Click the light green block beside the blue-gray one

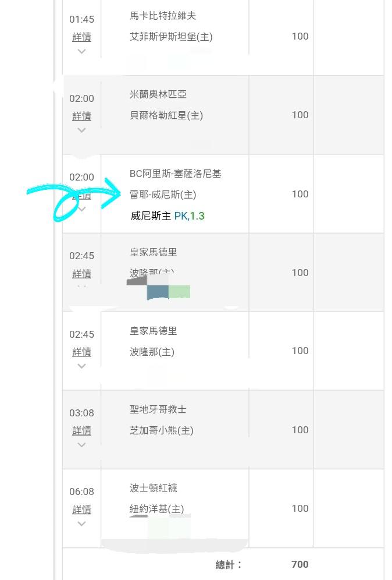(x=180, y=291)
